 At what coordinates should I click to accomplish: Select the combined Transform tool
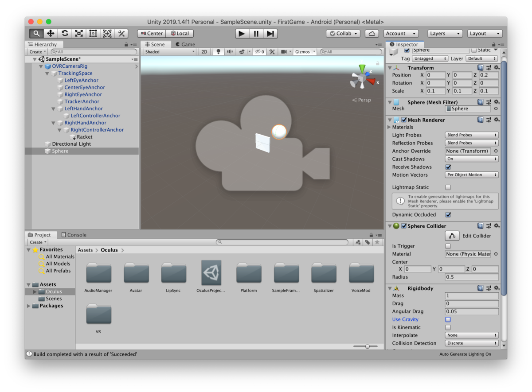point(107,34)
